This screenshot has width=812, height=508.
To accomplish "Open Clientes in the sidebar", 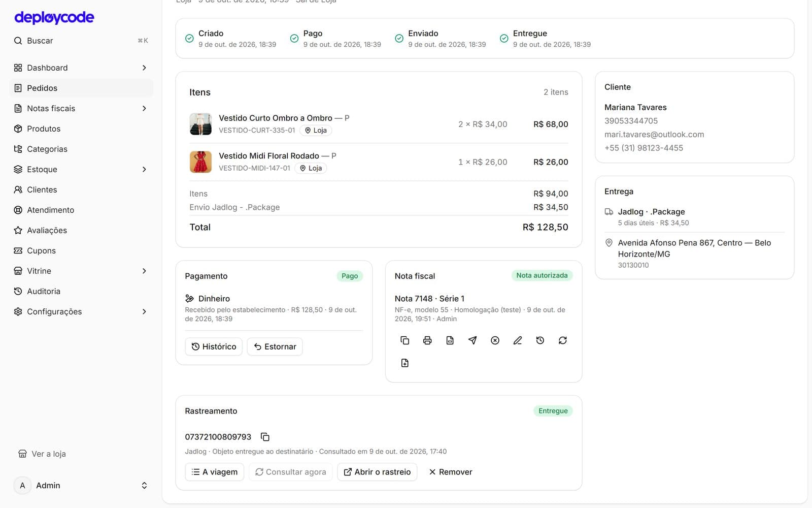I will tap(81, 189).
